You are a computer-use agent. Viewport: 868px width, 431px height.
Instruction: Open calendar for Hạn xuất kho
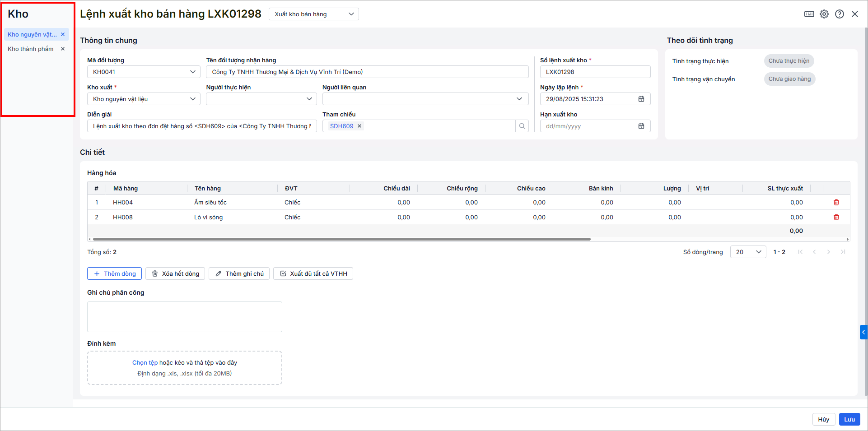point(641,126)
